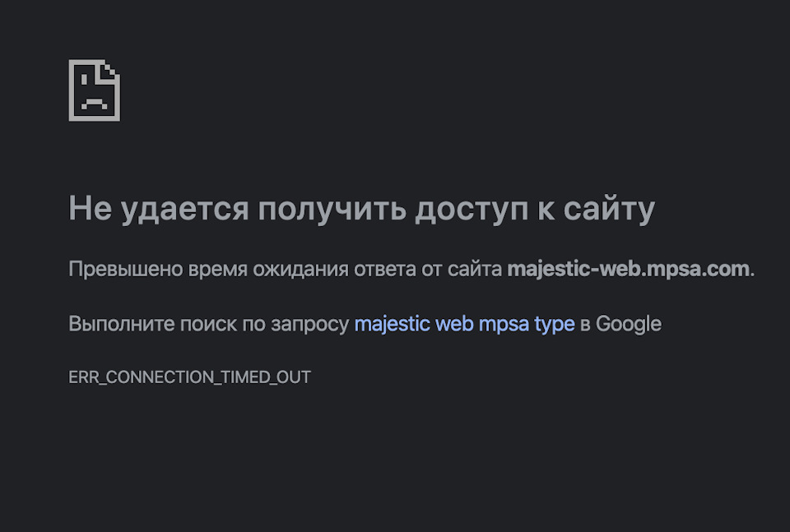Click the folded corner of the page icon
This screenshot has width=790, height=532.
tap(110, 70)
